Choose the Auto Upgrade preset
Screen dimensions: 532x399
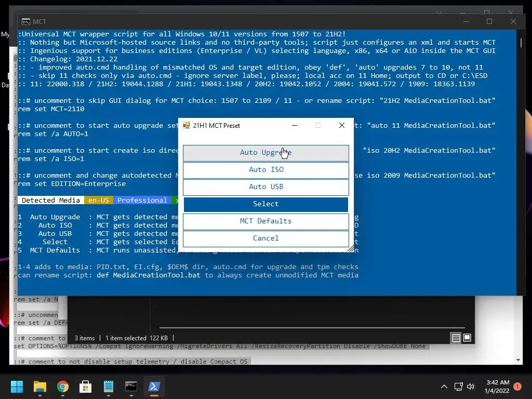[x=265, y=153]
